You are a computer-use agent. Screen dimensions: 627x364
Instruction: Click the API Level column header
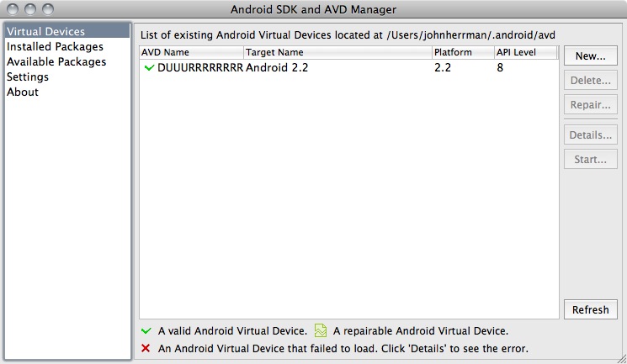coord(525,52)
